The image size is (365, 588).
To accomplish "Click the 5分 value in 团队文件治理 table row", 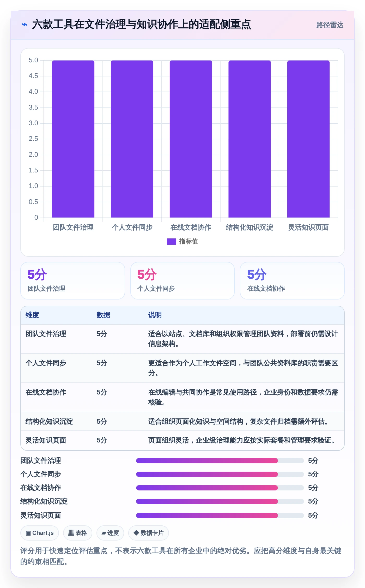I will 102,334.
